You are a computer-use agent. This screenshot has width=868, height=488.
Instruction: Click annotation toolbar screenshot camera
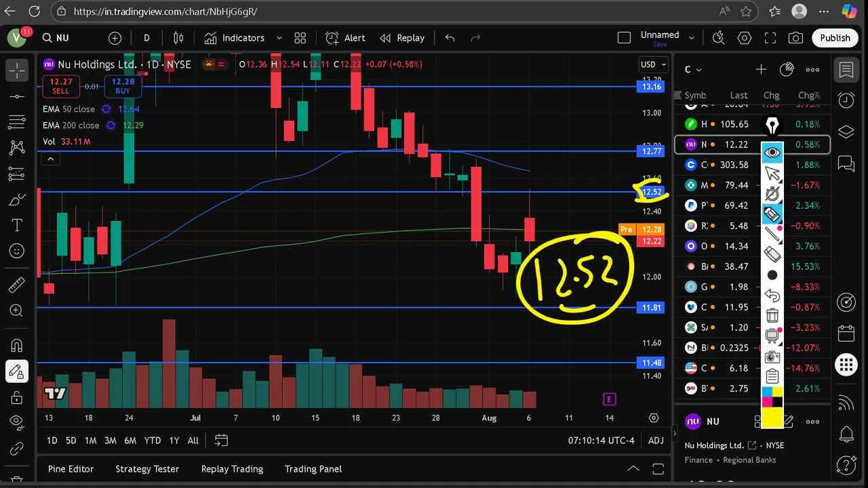tap(772, 357)
